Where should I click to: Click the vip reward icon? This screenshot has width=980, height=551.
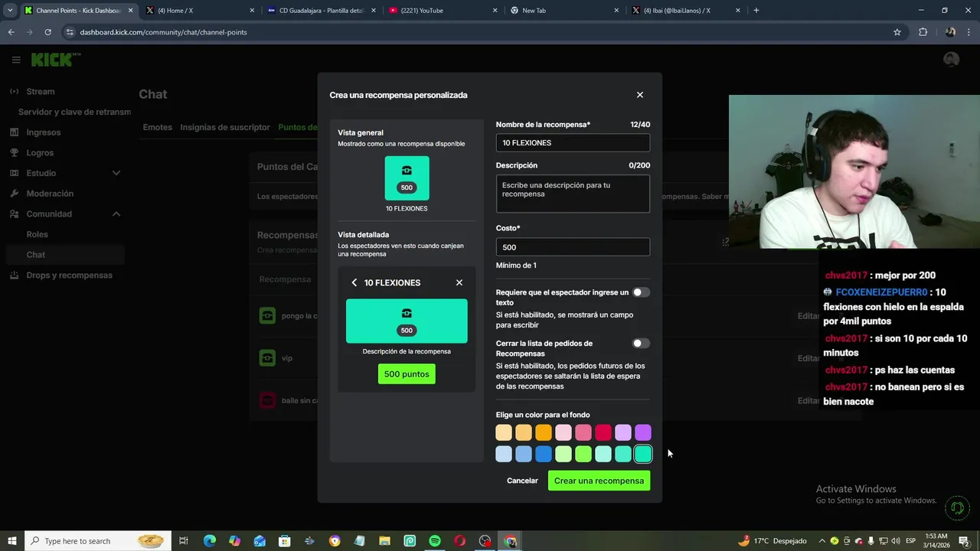pyautogui.click(x=267, y=357)
